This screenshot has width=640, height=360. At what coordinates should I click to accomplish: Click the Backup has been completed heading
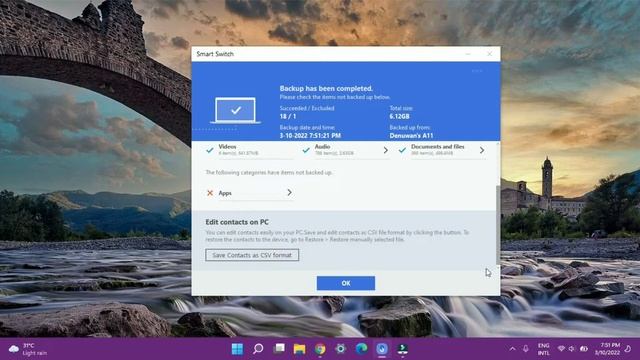click(326, 88)
